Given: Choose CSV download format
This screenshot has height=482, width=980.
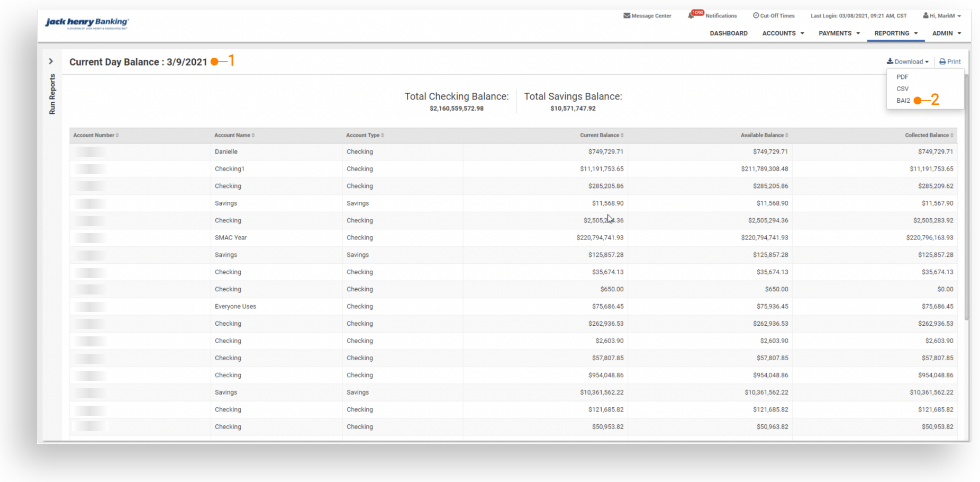Looking at the screenshot, I should (x=902, y=89).
